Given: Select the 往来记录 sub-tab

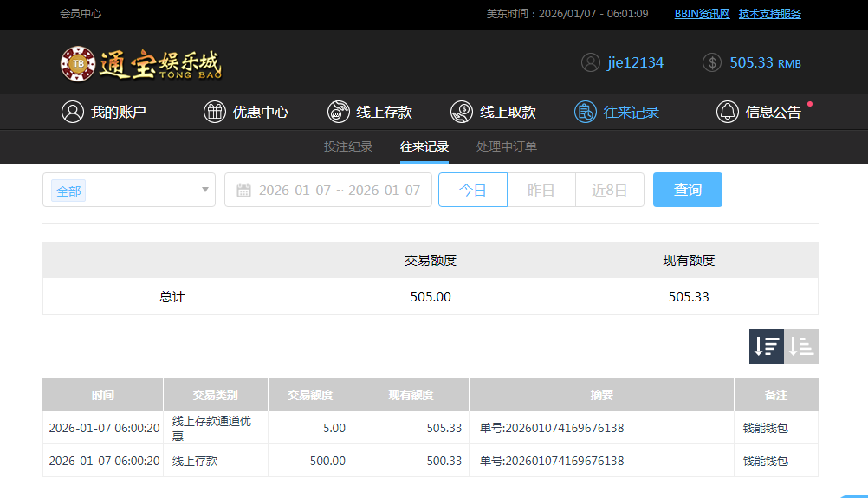Looking at the screenshot, I should [x=424, y=146].
